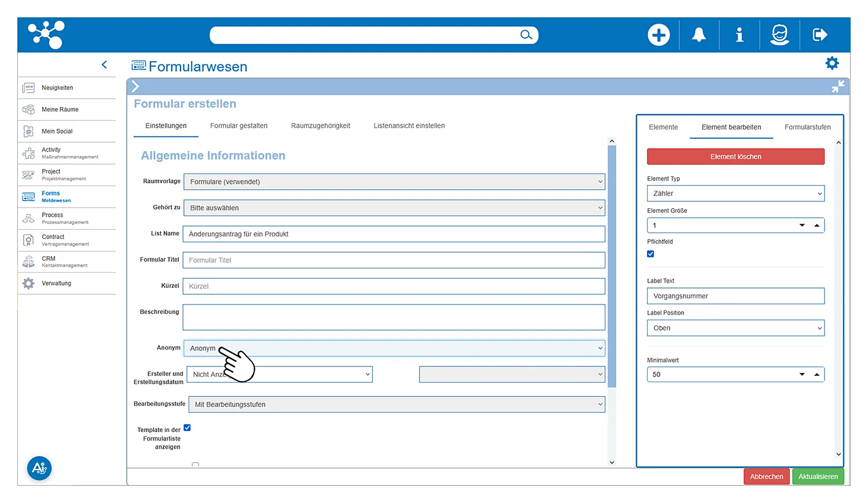Open the Raumvorlage dropdown
This screenshot has height=503, width=868.
(x=394, y=182)
